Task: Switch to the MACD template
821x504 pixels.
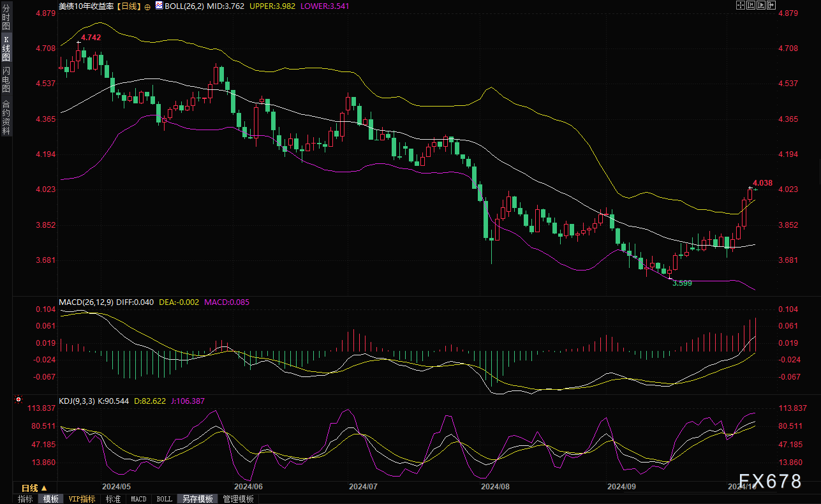Action: pyautogui.click(x=138, y=499)
